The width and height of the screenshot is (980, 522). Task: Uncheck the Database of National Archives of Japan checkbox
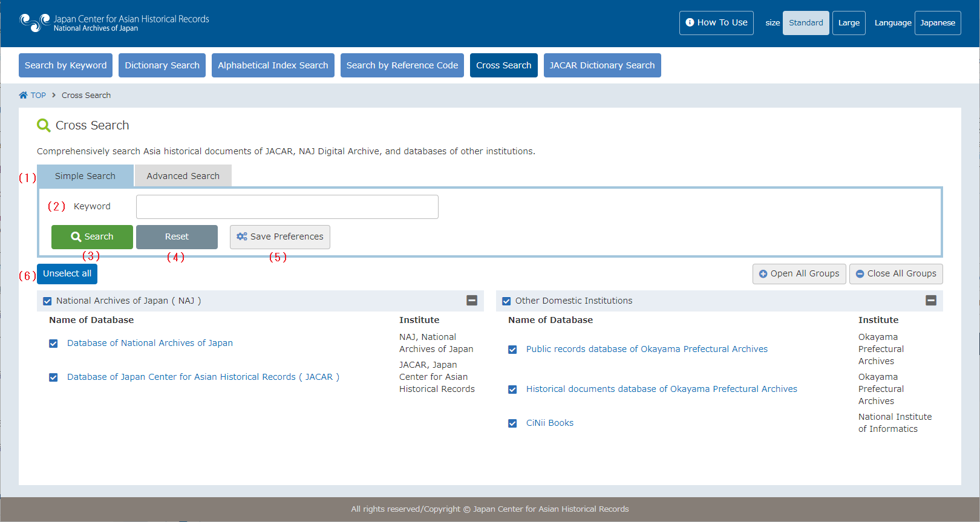53,344
